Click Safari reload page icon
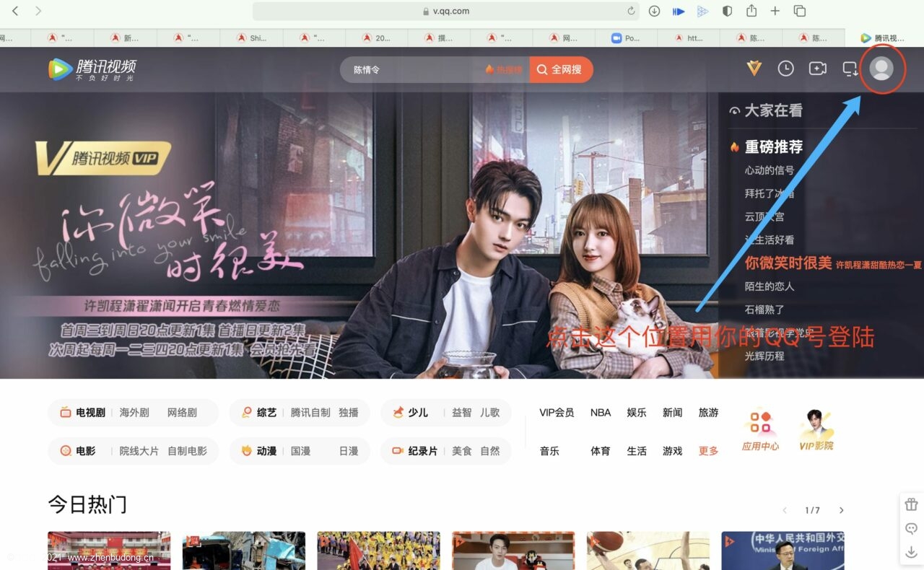 pos(631,11)
